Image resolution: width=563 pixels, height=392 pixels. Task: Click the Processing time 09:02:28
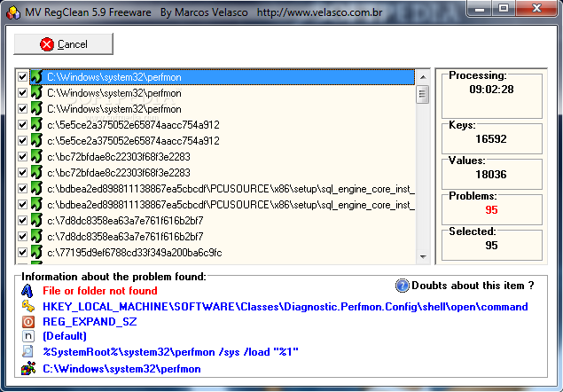[x=491, y=90]
